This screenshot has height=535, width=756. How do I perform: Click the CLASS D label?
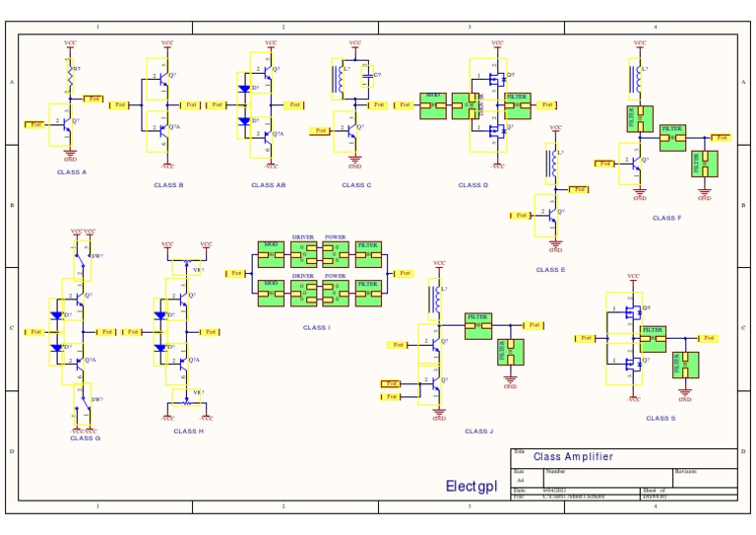pyautogui.click(x=472, y=185)
